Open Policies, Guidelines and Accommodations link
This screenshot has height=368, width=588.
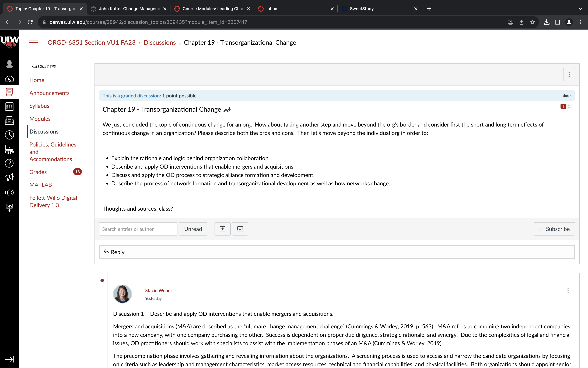(x=53, y=152)
